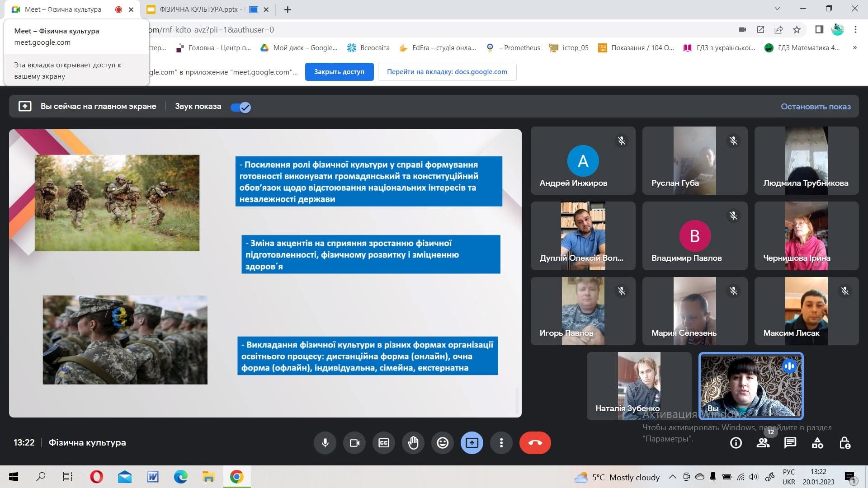Open Всеосвіта bookmark

point(368,48)
